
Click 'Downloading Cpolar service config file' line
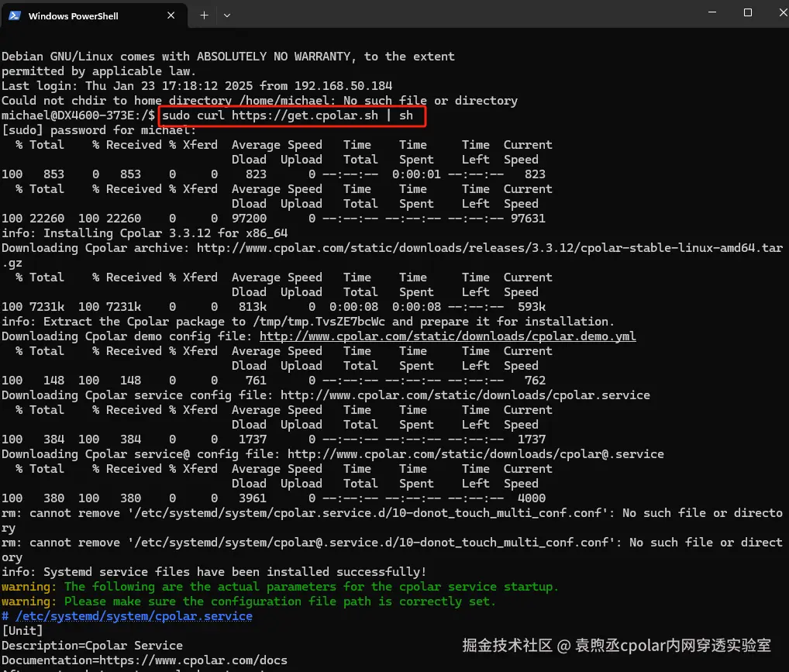(x=326, y=395)
